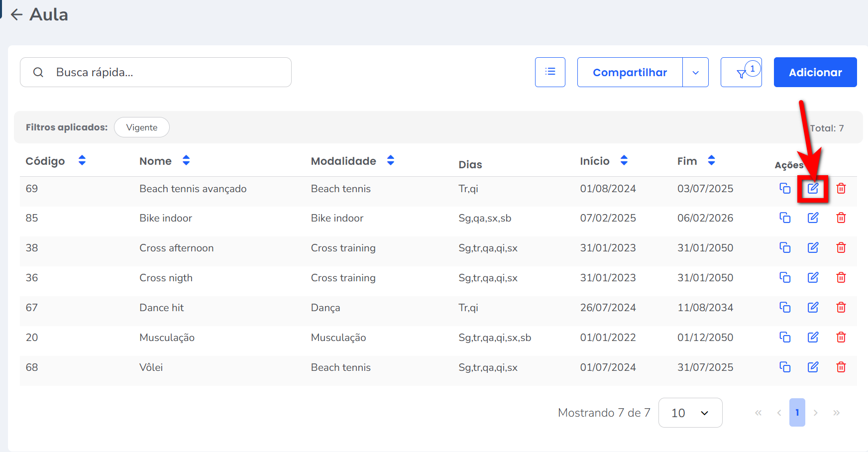Delete the Bike indoor class

pos(841,218)
